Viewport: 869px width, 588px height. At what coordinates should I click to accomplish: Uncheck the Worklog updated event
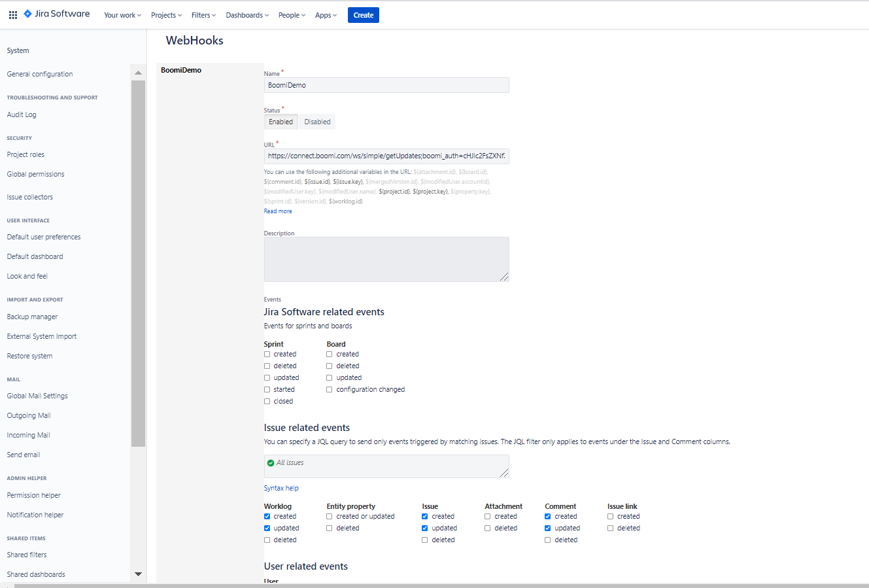point(267,528)
